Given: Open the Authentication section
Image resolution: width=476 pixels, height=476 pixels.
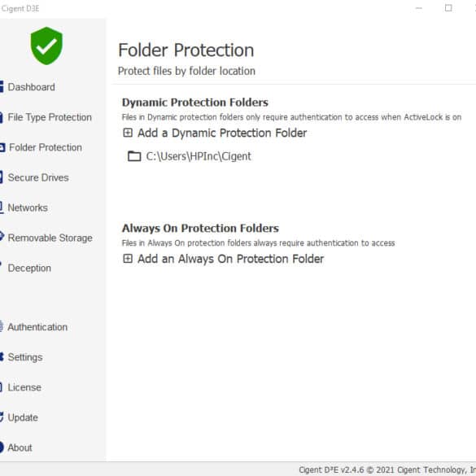Looking at the screenshot, I should click(x=37, y=327).
